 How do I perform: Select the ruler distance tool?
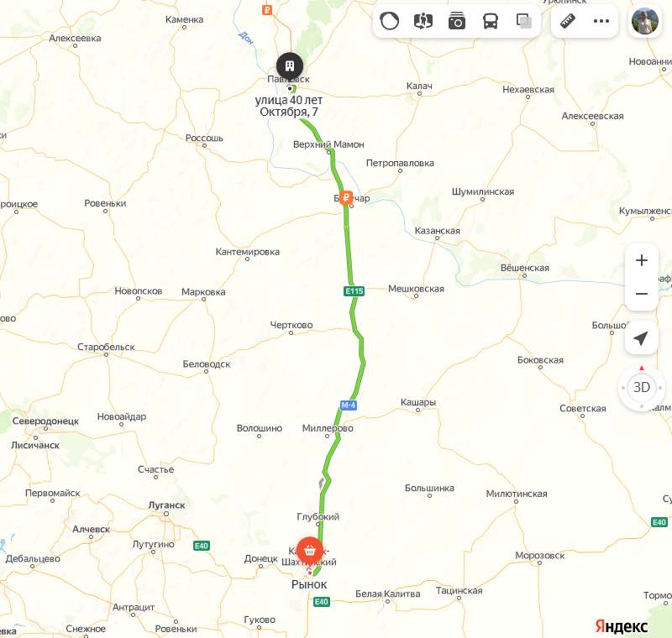tap(568, 21)
